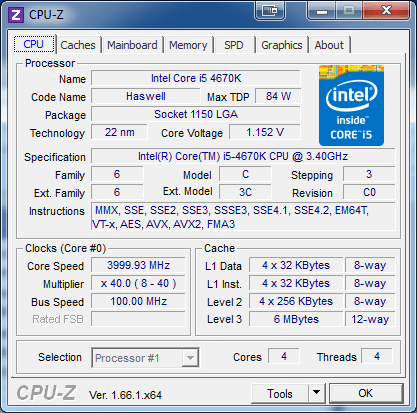417x413 pixels.
Task: Click the Cores count value
Action: [284, 356]
